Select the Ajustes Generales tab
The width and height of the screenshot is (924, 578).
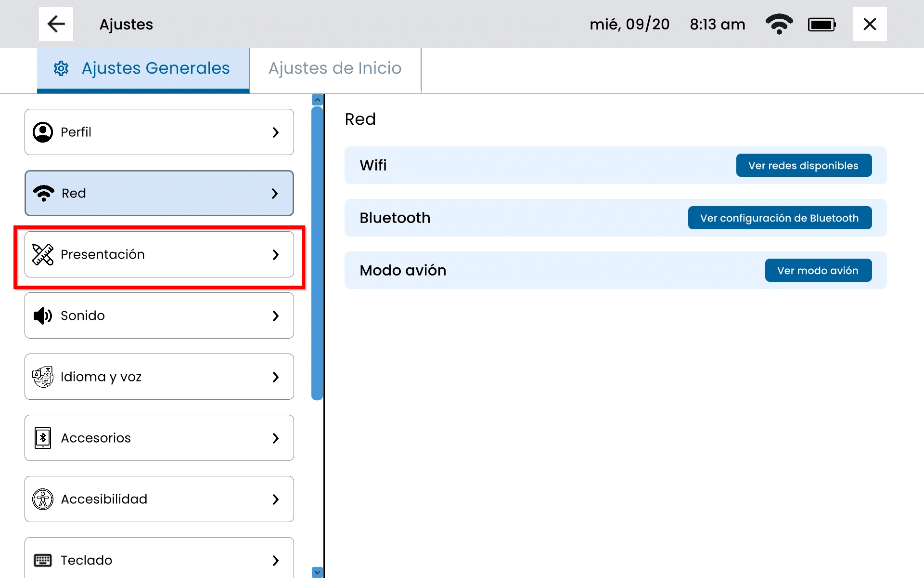pos(143,68)
